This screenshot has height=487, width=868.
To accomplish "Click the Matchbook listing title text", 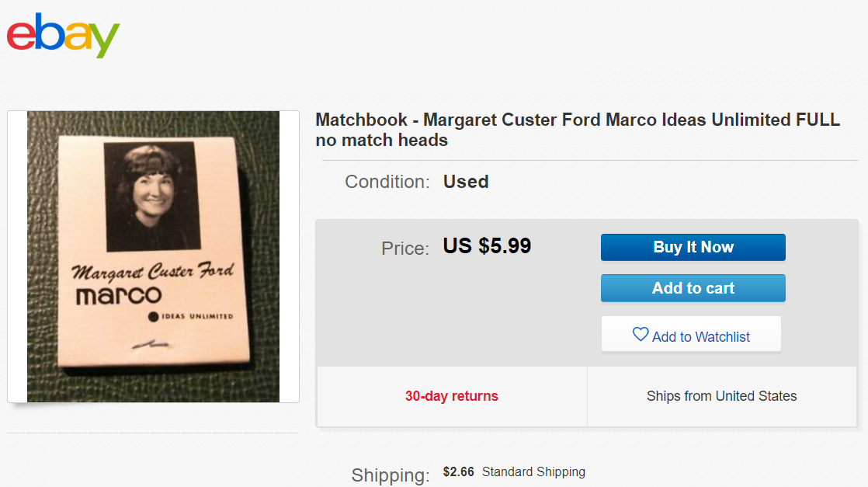I will [577, 130].
